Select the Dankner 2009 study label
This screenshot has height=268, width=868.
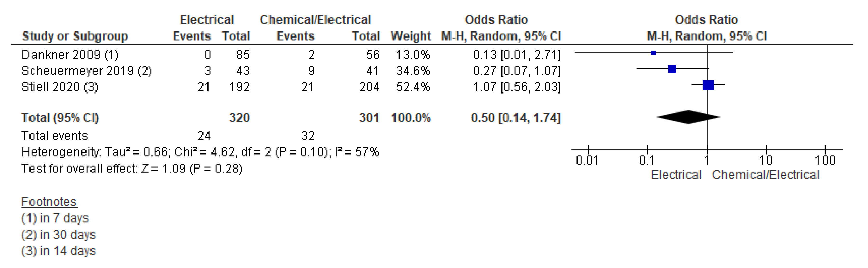(x=70, y=54)
